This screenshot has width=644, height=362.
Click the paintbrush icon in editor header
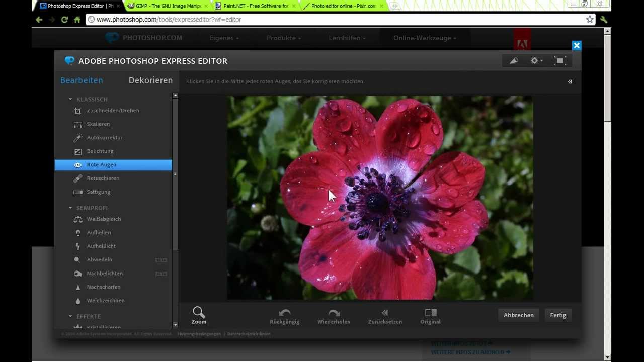coord(514,61)
